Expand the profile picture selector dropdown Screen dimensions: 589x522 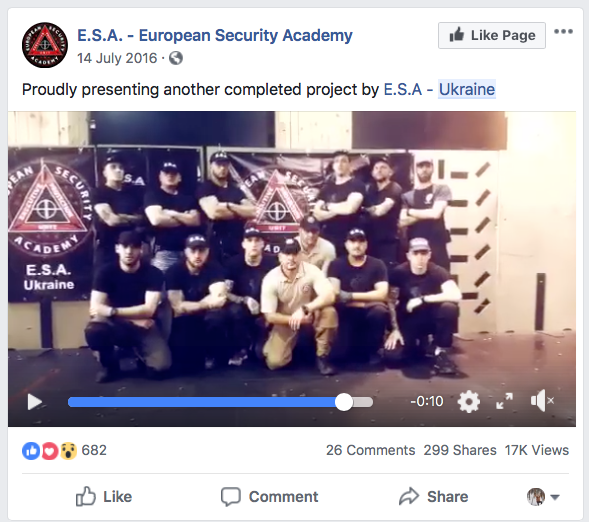[x=544, y=497]
